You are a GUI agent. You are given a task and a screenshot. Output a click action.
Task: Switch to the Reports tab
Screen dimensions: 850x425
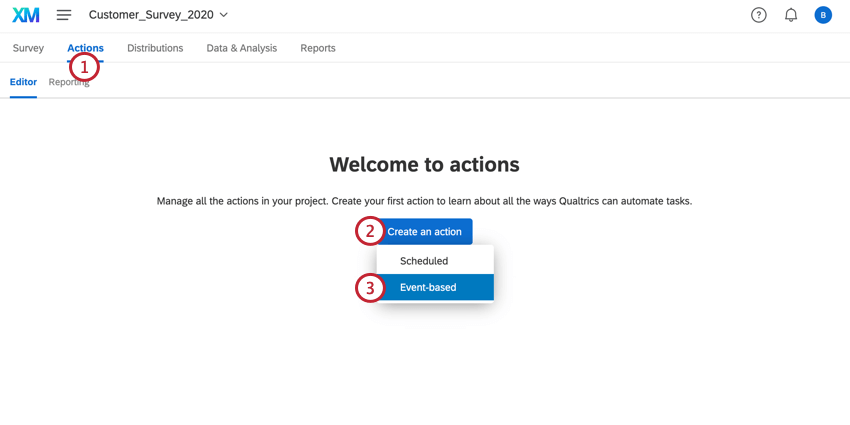tap(318, 48)
